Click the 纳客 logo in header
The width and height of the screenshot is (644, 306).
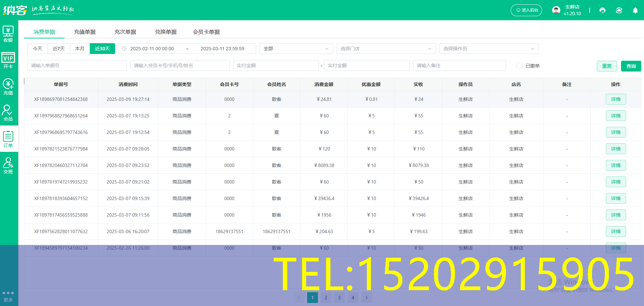pyautogui.click(x=15, y=10)
